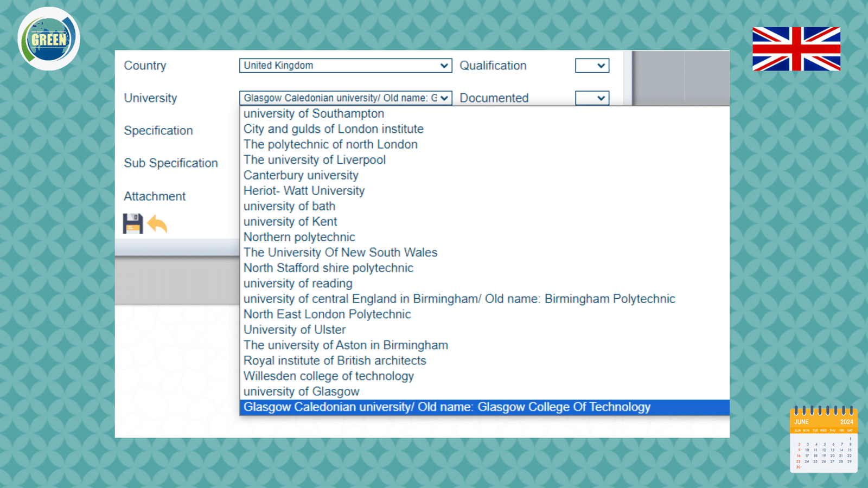The height and width of the screenshot is (488, 868).
Task: Click the floppy disk save icon
Action: click(132, 223)
